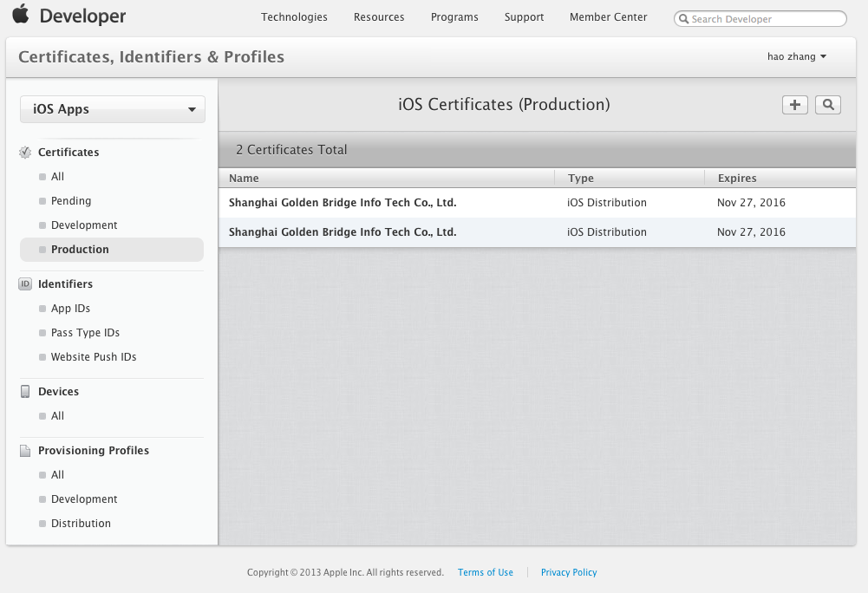Select the first Shanghai Golden Bridge certificate row
The width and height of the screenshot is (868, 593).
(343, 203)
